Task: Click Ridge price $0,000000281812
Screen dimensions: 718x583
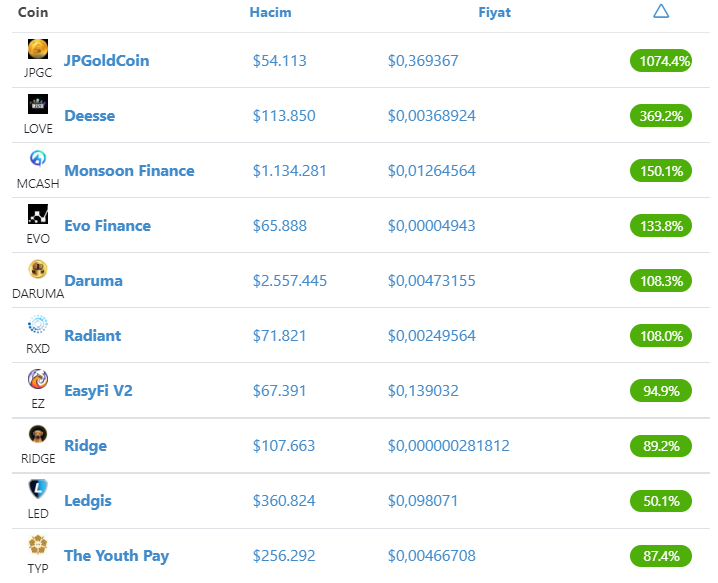Action: click(x=448, y=446)
